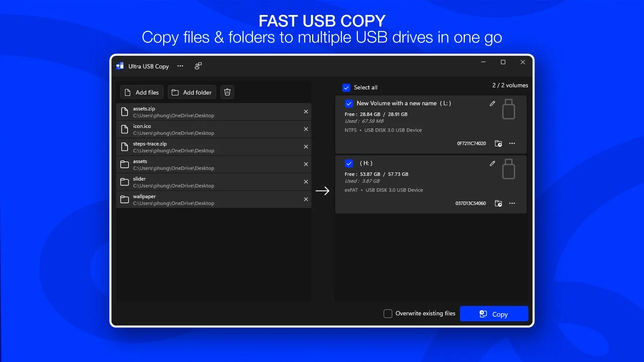Click the exFAT file system label
This screenshot has width=644, height=362.
click(351, 190)
